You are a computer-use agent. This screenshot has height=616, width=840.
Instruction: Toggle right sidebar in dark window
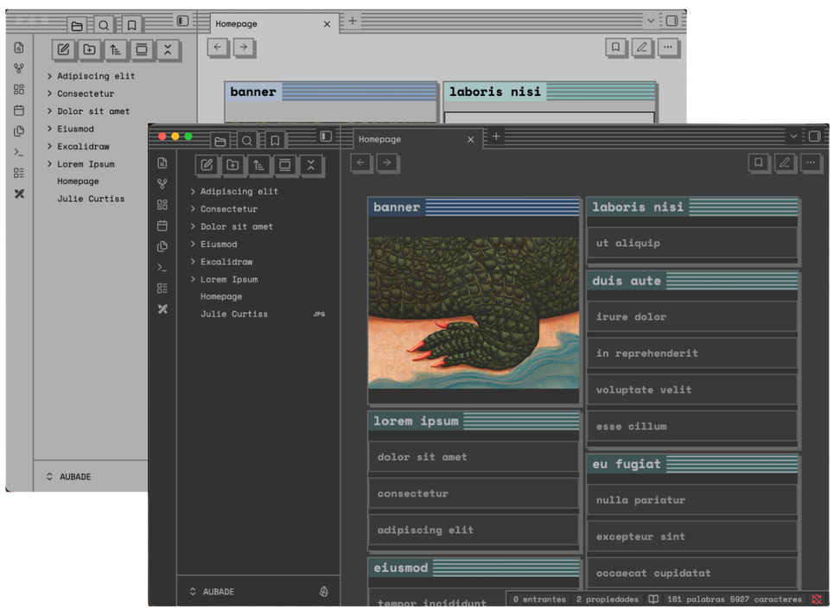814,136
